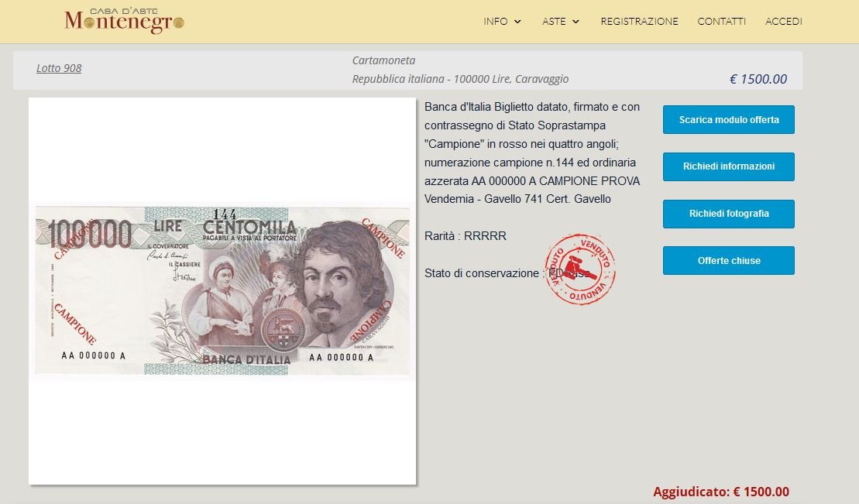Viewport: 859px width, 504px height.
Task: Select ACCEDI to log in
Action: click(783, 22)
